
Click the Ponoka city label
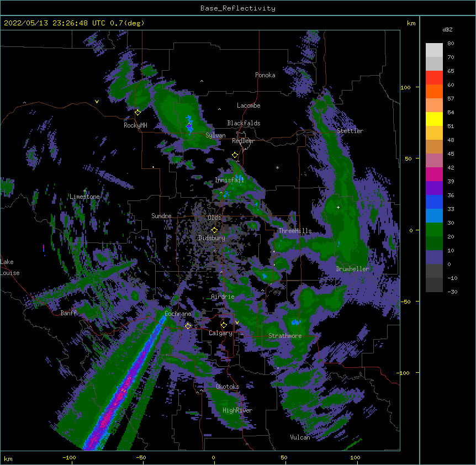point(265,75)
